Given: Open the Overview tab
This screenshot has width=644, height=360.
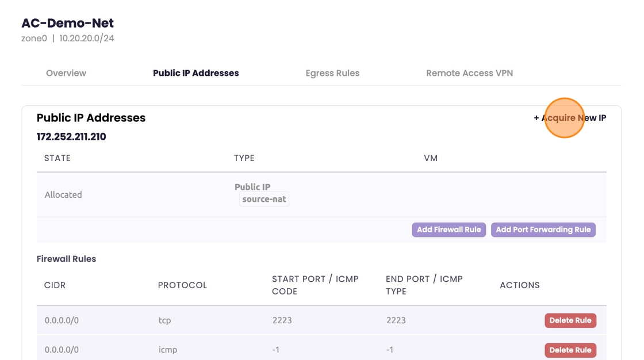Looking at the screenshot, I should (x=66, y=73).
